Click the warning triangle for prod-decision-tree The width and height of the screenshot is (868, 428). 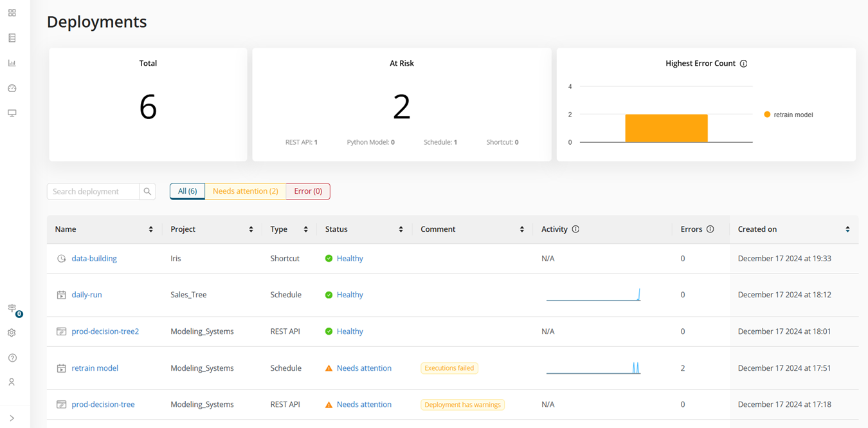click(329, 404)
